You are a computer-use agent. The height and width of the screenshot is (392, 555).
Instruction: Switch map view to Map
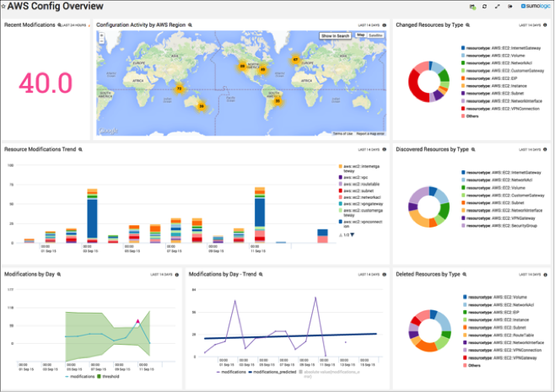[361, 35]
